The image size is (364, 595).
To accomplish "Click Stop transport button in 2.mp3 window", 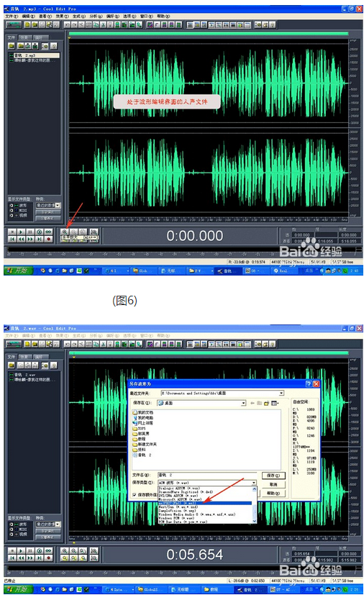I will pos(12,232).
